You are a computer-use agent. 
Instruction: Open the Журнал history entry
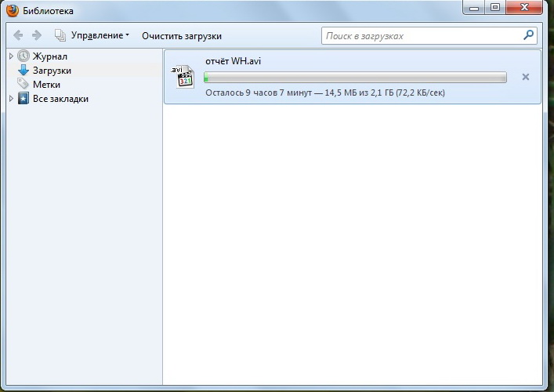[50, 56]
